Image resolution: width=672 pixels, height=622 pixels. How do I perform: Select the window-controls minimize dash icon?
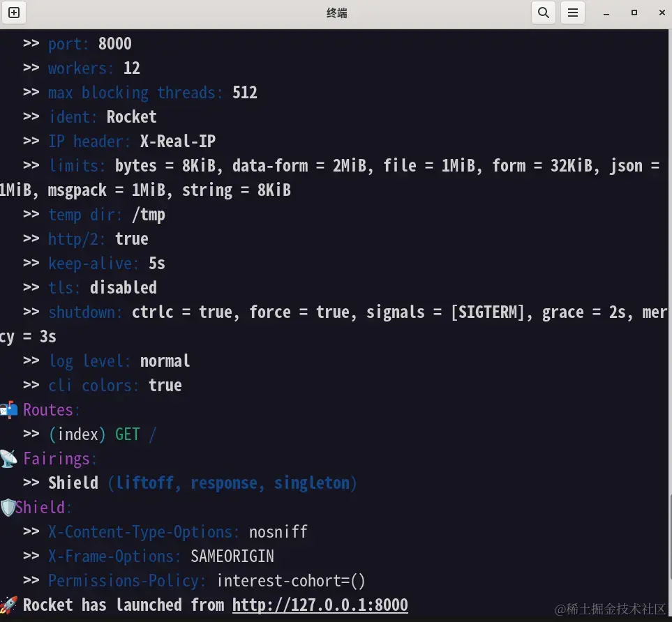click(x=606, y=13)
